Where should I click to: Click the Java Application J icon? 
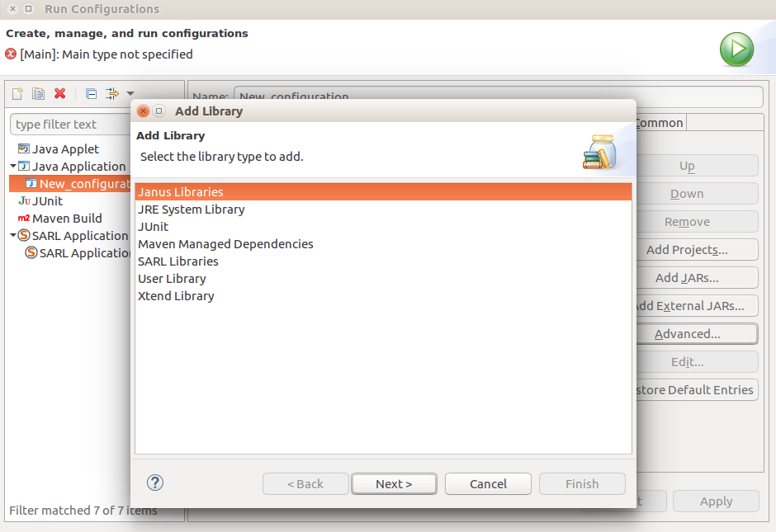point(23,166)
